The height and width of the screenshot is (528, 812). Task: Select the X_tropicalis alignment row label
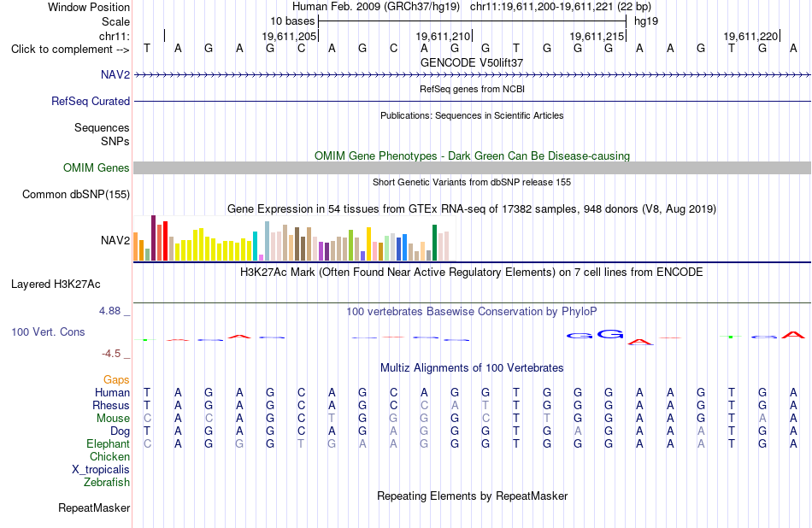coord(101,470)
